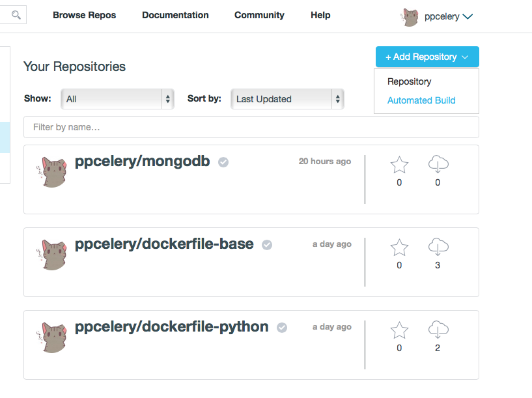Select Repository from the Add Repository menu
Screen dimensions: 532x398
point(409,81)
